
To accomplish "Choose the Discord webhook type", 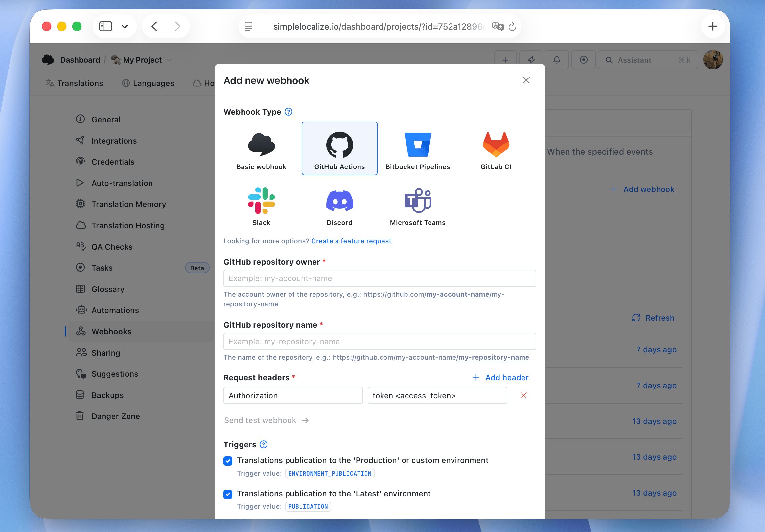I will click(339, 205).
